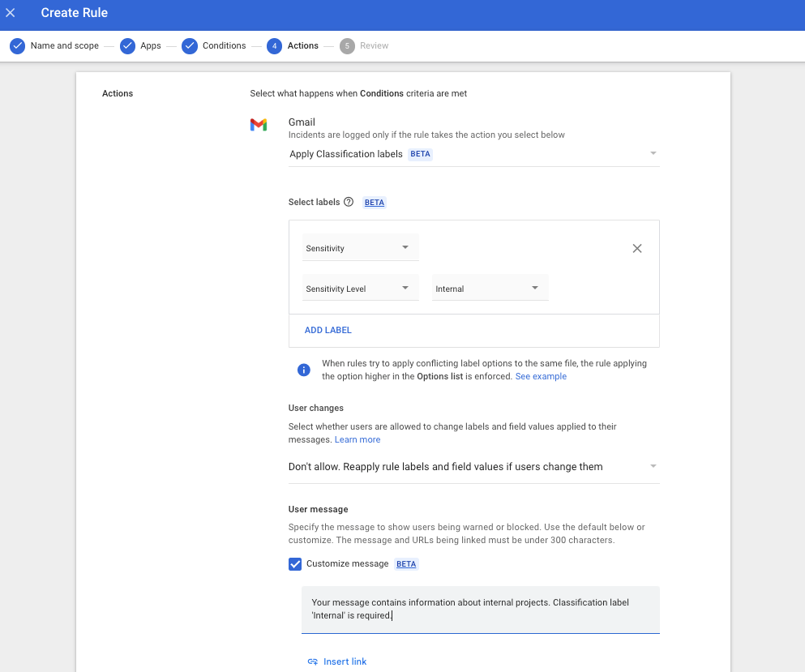Image resolution: width=805 pixels, height=672 pixels.
Task: Click the ADD LABEL button
Action: point(328,330)
